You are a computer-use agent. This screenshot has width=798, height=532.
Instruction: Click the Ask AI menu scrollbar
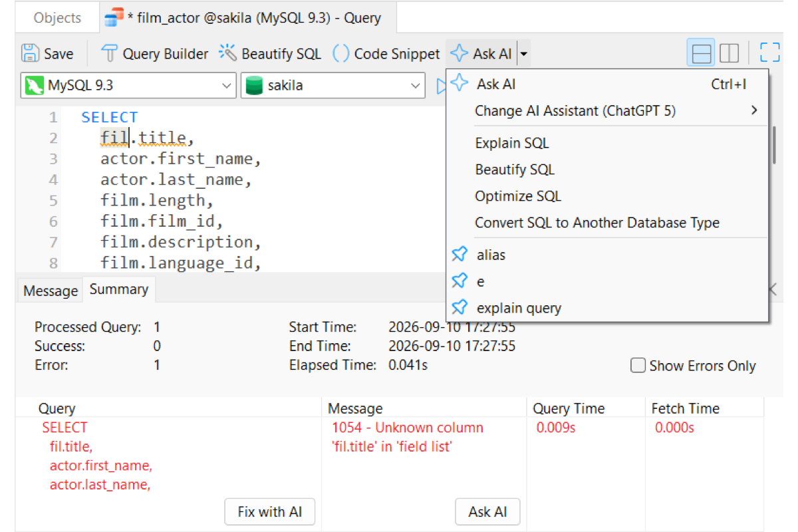773,144
